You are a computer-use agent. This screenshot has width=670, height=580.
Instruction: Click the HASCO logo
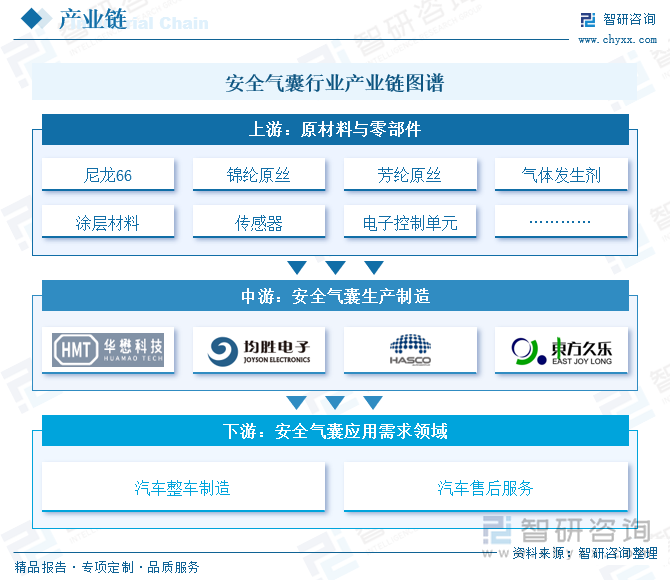tap(410, 350)
